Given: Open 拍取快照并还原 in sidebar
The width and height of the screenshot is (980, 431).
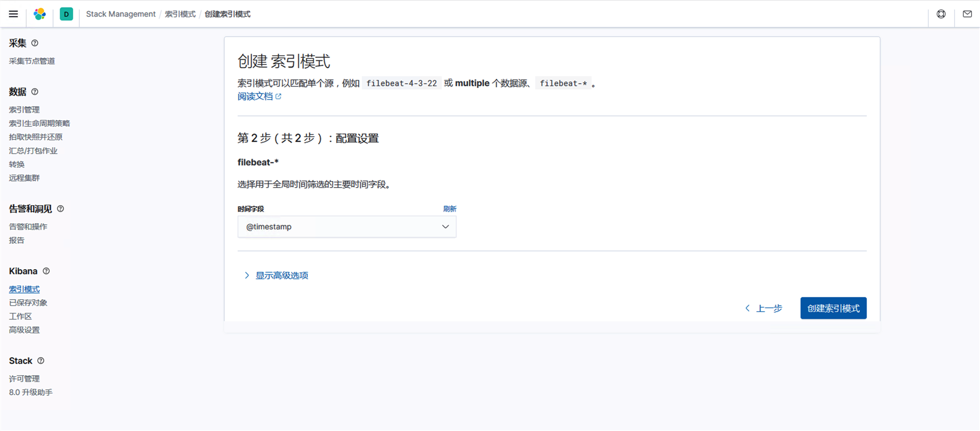Looking at the screenshot, I should (36, 137).
